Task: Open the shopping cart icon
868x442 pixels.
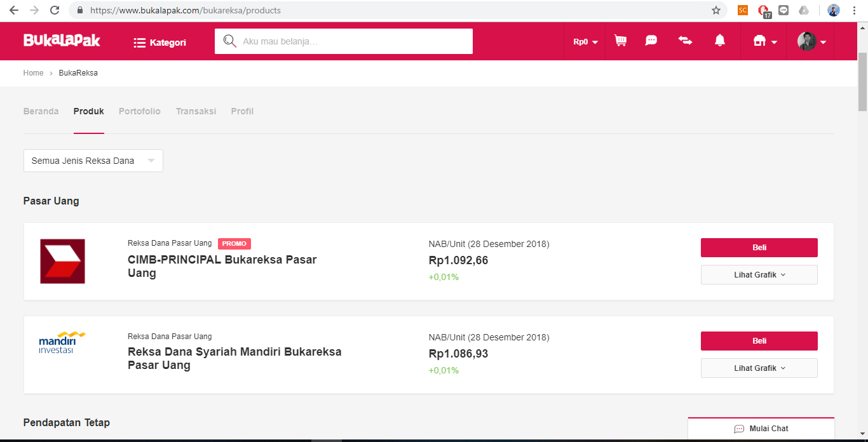Action: (x=620, y=41)
